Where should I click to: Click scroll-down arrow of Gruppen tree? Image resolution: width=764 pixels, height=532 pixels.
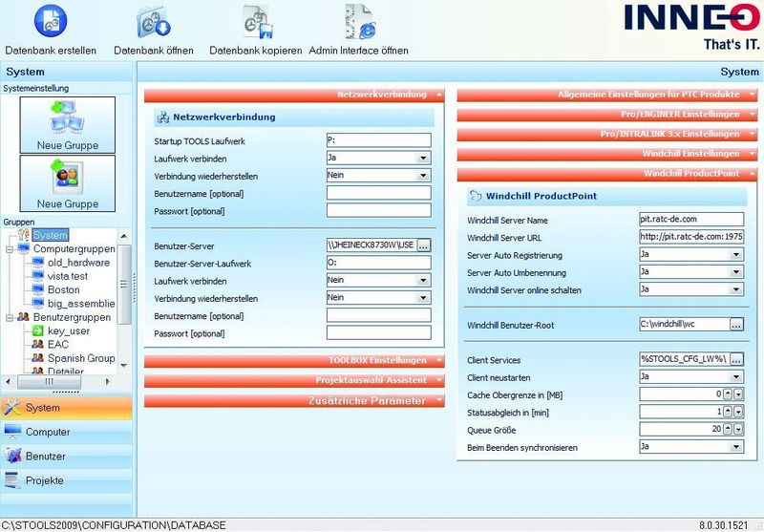click(x=124, y=366)
